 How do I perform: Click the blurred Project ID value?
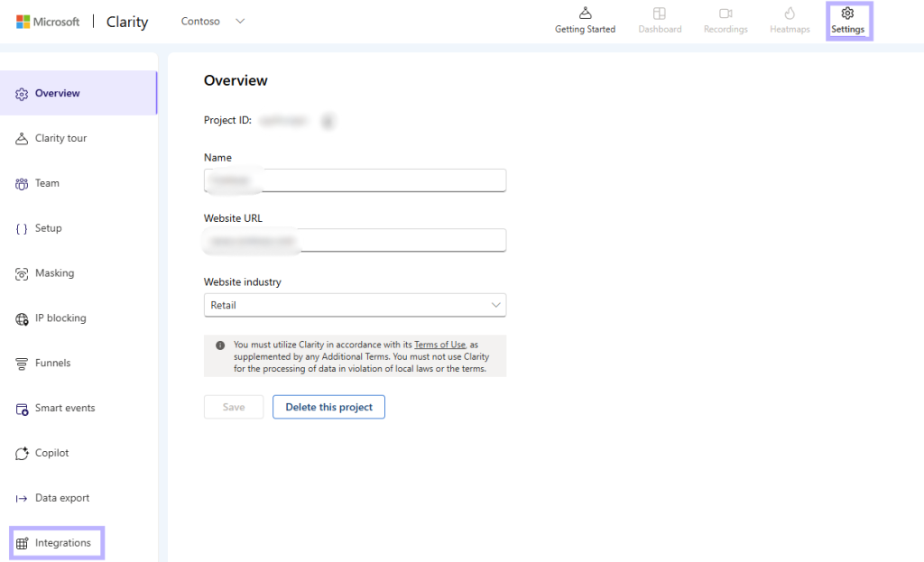(x=284, y=121)
